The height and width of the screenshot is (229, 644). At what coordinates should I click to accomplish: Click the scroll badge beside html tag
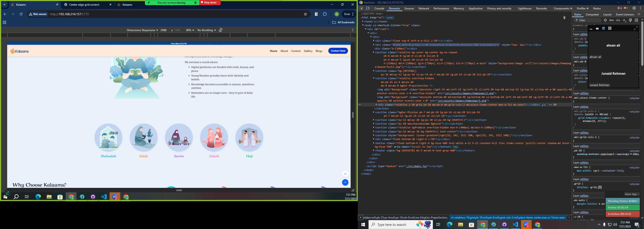390,18
